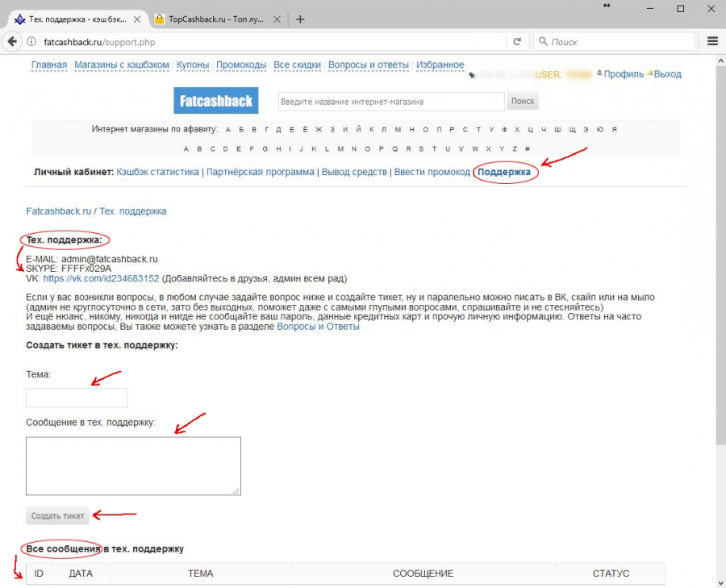Select the '#' symbol in alphabet filter

point(528,149)
